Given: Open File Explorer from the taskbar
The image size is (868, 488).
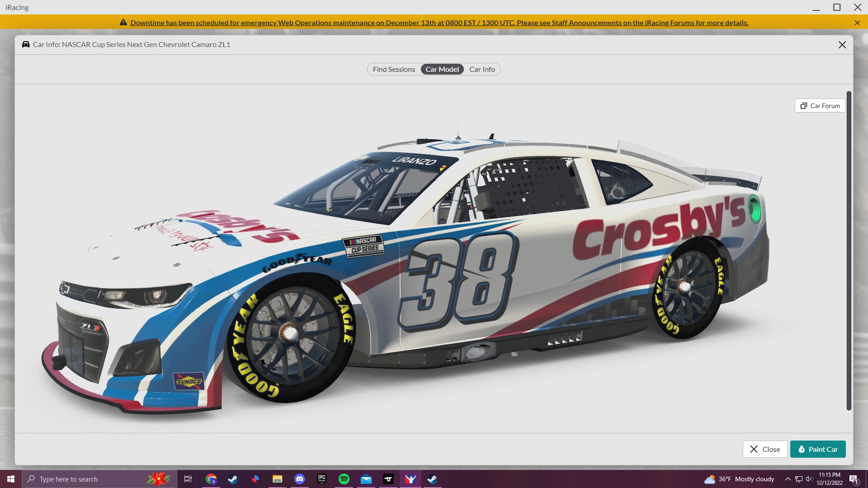Looking at the screenshot, I should [x=278, y=479].
